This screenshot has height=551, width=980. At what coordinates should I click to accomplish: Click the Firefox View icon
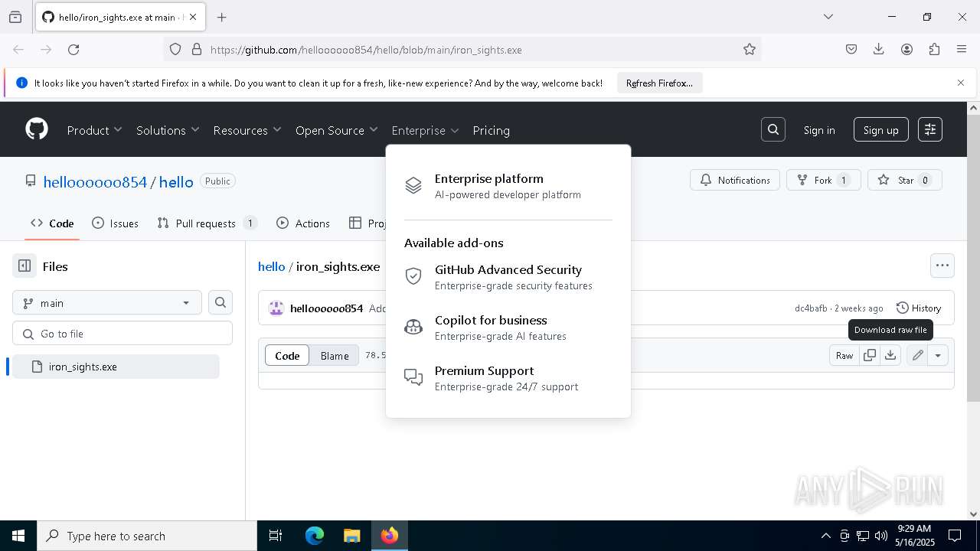[x=15, y=17]
